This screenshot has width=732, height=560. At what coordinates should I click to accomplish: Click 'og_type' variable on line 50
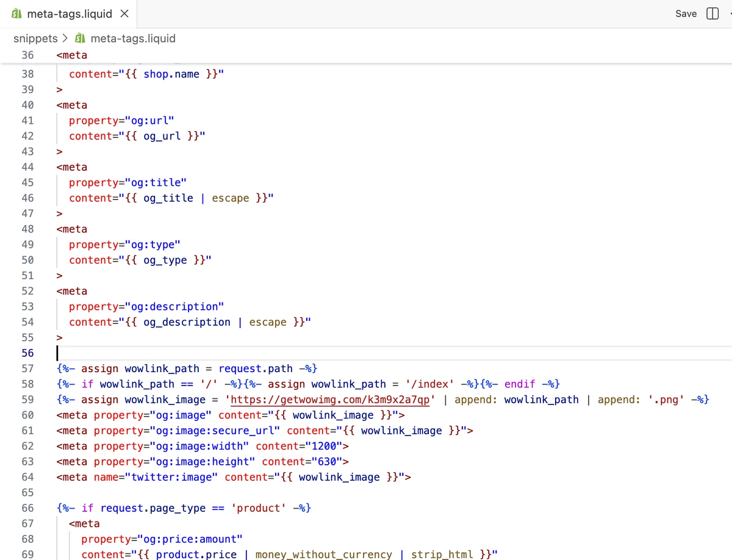pyautogui.click(x=165, y=260)
